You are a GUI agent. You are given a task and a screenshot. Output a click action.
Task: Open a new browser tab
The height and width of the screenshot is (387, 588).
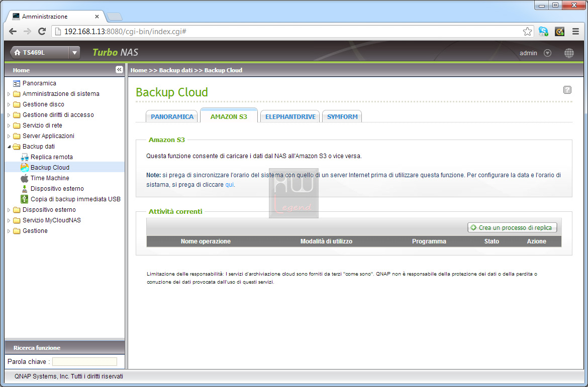(x=114, y=17)
